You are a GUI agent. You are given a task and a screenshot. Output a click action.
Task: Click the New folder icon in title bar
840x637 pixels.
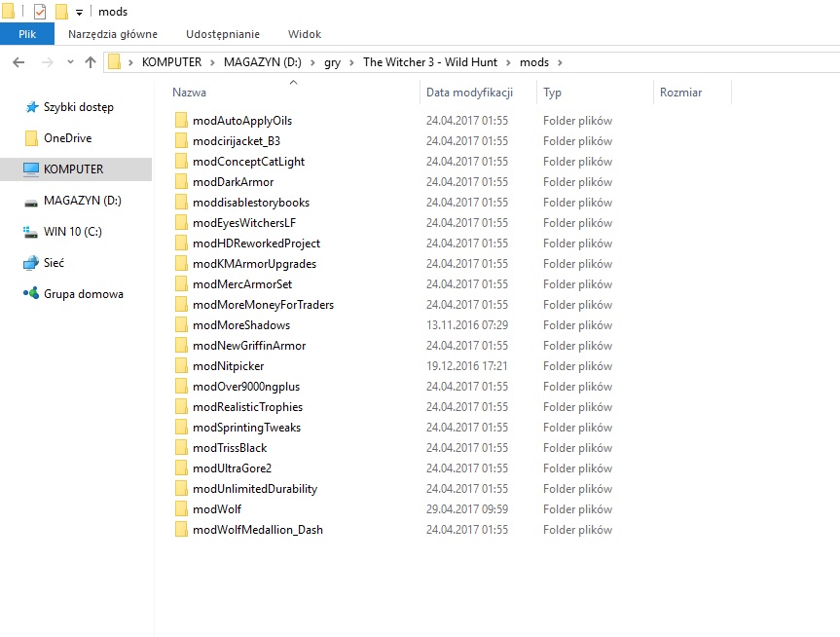pos(61,12)
